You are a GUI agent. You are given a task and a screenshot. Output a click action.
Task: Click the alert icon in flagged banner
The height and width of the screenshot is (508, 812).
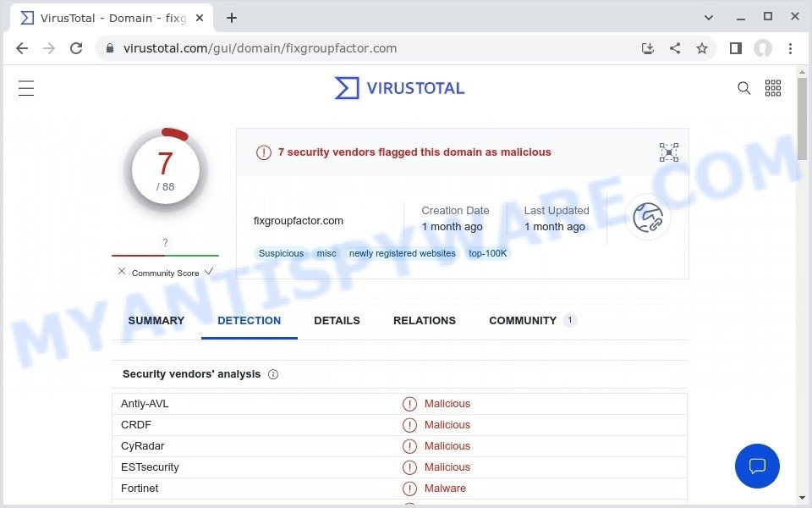point(264,152)
